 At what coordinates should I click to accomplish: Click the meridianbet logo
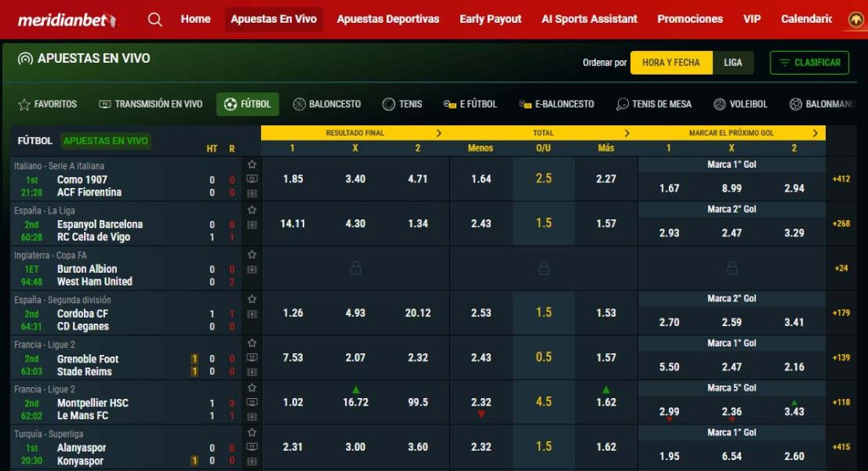point(66,20)
